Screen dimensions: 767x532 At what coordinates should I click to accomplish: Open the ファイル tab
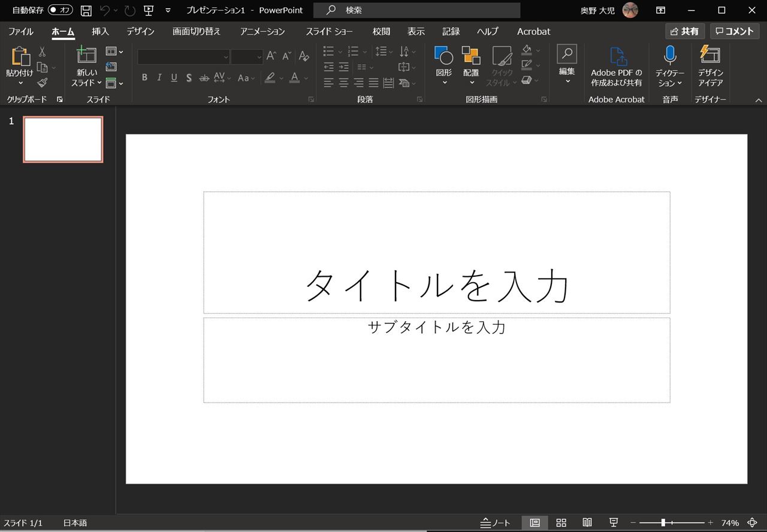point(21,32)
